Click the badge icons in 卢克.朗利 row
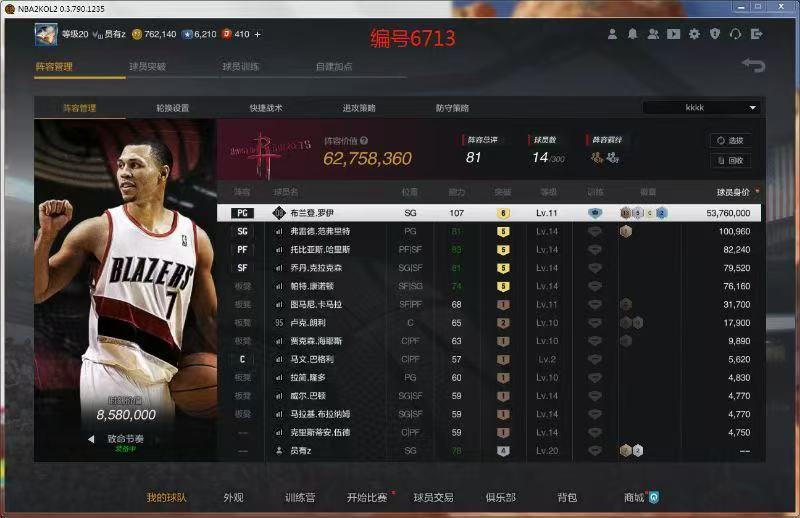Viewport: 800px width, 518px height. pos(632,323)
